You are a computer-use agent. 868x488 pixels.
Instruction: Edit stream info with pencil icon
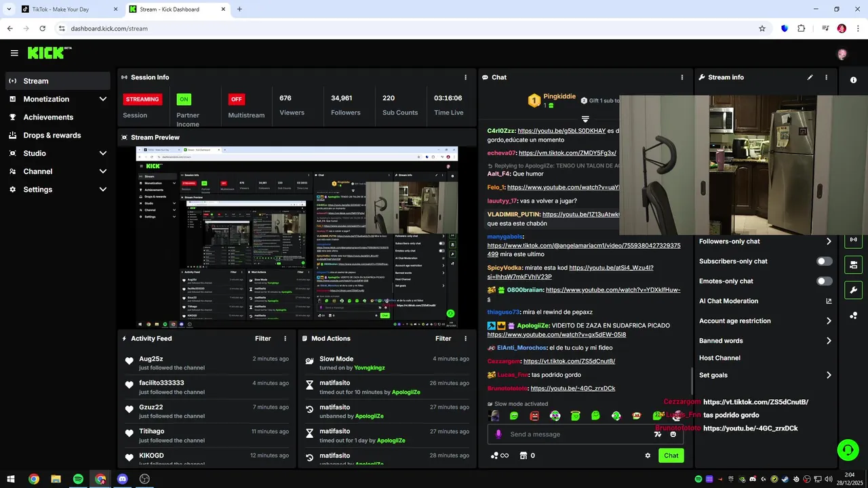(810, 77)
